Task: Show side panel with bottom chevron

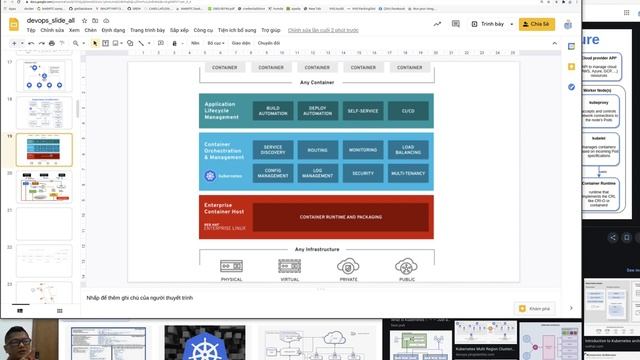Action: (571, 308)
